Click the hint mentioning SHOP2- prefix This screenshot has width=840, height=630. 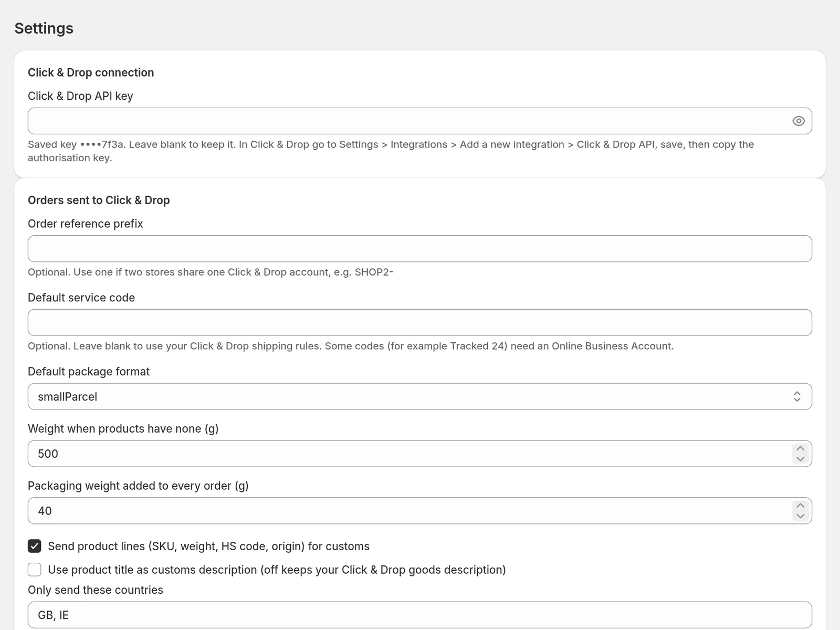[211, 272]
